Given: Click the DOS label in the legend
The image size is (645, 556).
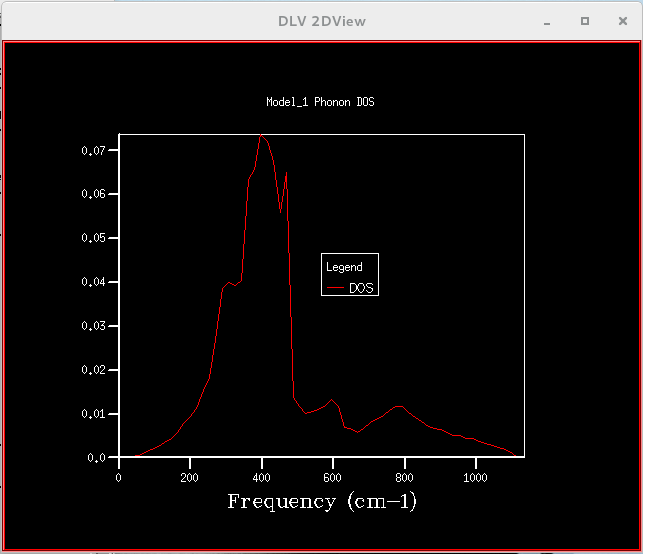Looking at the screenshot, I should click(361, 288).
